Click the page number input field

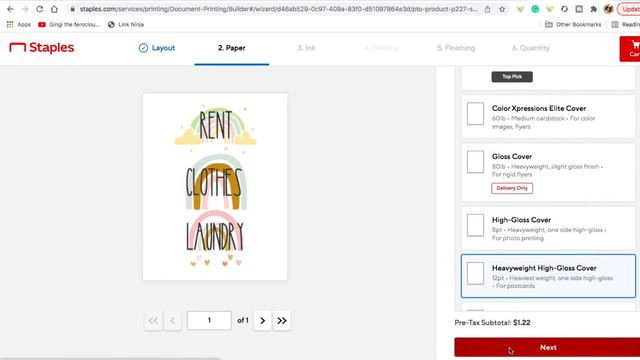[209, 320]
